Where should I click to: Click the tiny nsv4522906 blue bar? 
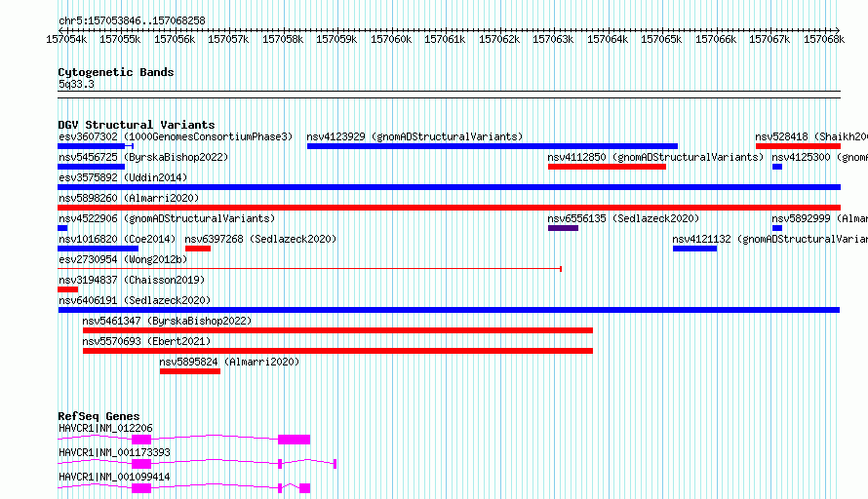coord(62,228)
